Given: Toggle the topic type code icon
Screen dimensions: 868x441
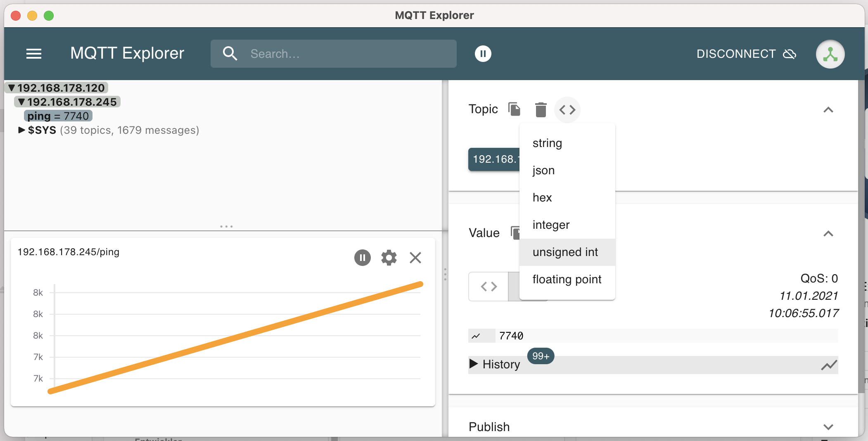Looking at the screenshot, I should click(x=567, y=109).
